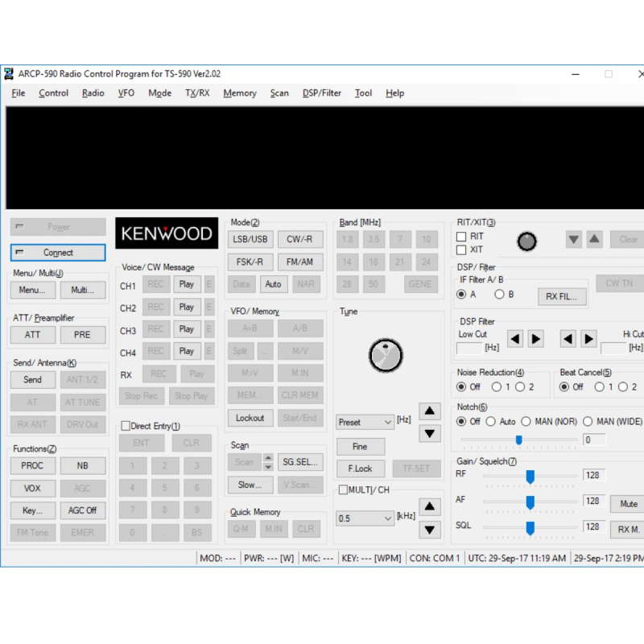Click the Lockout button
Screen dimensions: 644x644
[x=250, y=418]
